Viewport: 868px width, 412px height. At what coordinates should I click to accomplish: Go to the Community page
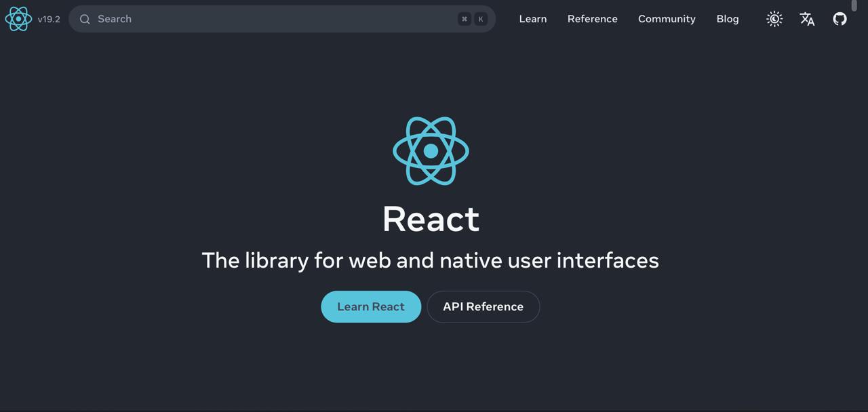click(x=667, y=19)
